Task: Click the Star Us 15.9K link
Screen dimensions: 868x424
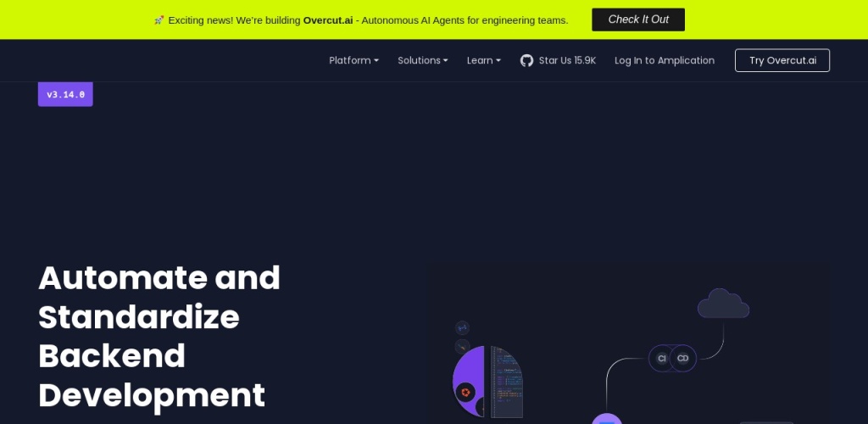Action: pyautogui.click(x=567, y=60)
